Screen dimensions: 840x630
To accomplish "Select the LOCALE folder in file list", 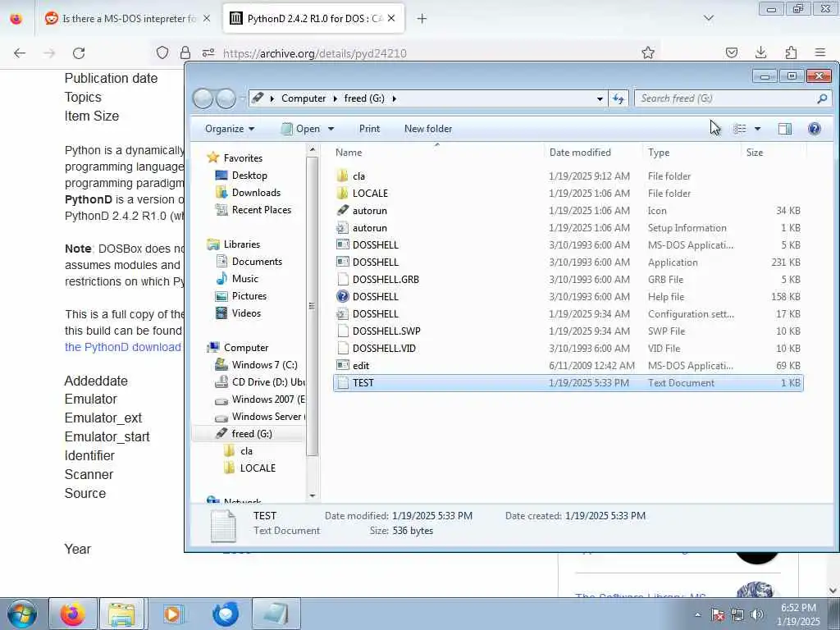I will coord(568,194).
